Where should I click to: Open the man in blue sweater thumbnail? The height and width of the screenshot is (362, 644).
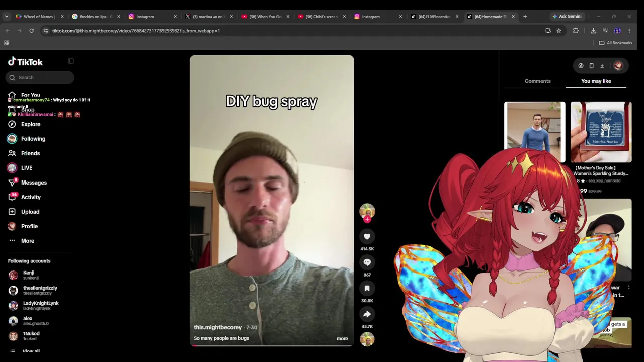pyautogui.click(x=534, y=132)
